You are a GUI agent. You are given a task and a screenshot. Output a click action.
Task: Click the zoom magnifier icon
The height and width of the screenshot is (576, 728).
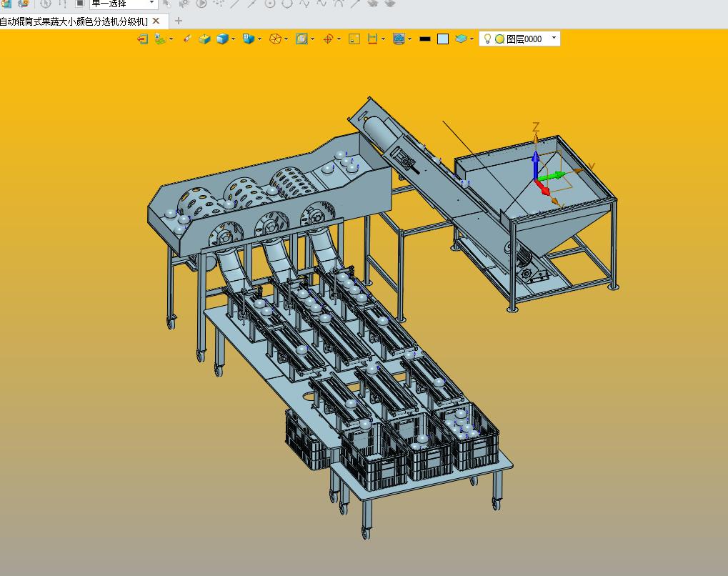tap(301, 39)
